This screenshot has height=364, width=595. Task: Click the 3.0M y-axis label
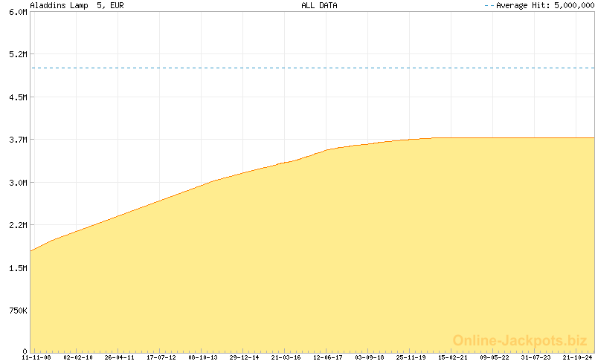pyautogui.click(x=18, y=183)
